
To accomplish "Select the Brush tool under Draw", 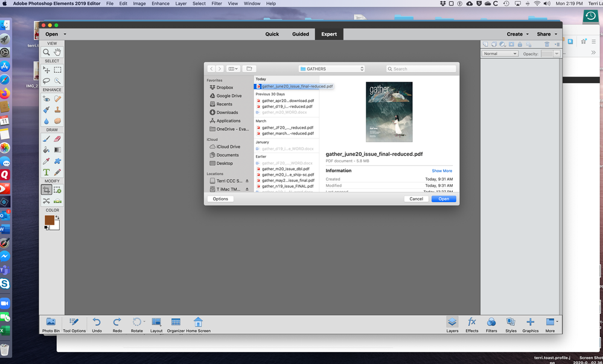I will (x=46, y=139).
